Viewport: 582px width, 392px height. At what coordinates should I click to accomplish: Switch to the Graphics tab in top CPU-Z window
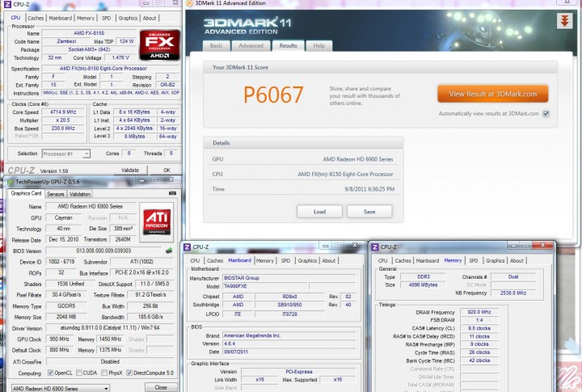coord(128,18)
